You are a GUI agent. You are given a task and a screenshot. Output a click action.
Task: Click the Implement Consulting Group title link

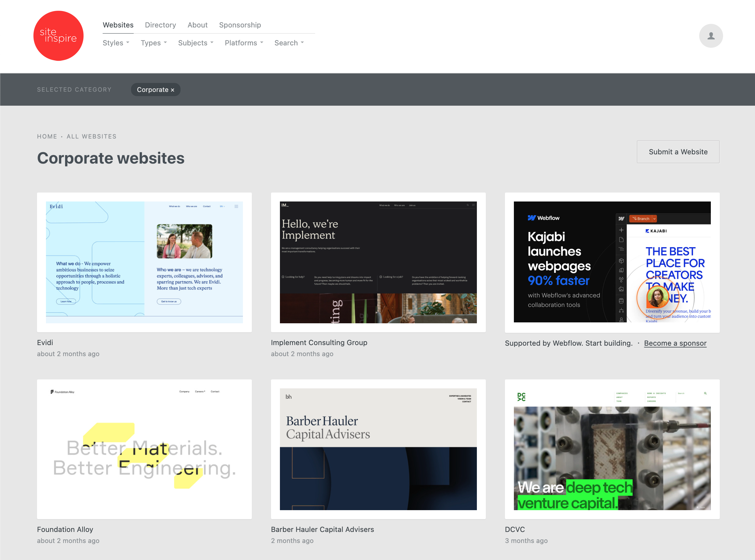[319, 343]
